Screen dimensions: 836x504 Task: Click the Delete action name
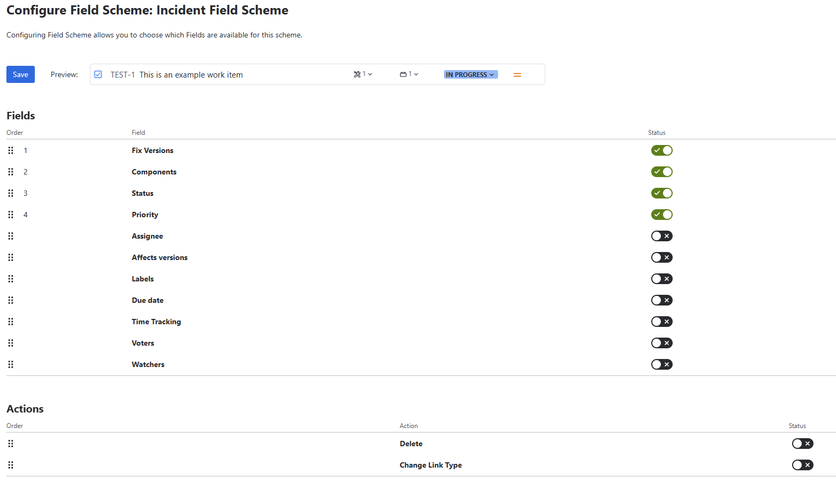tap(411, 444)
